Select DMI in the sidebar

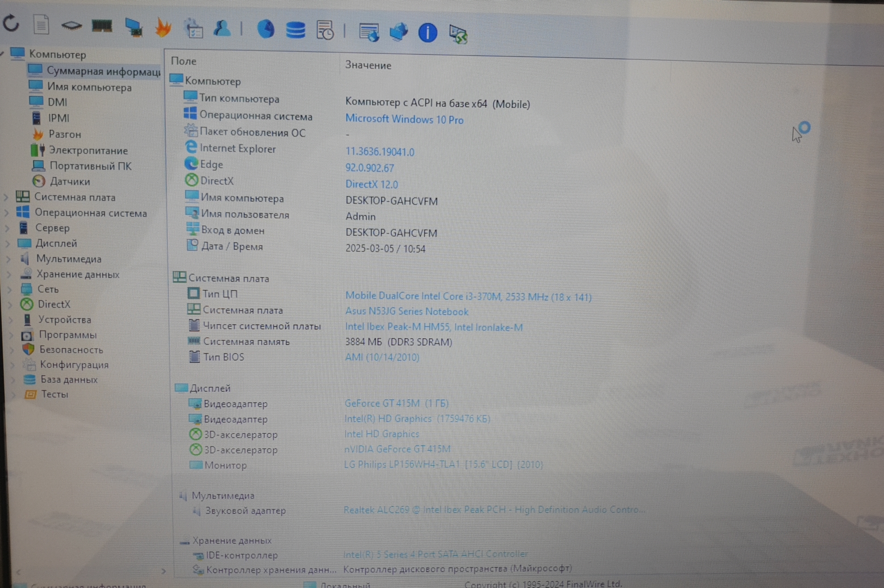(57, 102)
